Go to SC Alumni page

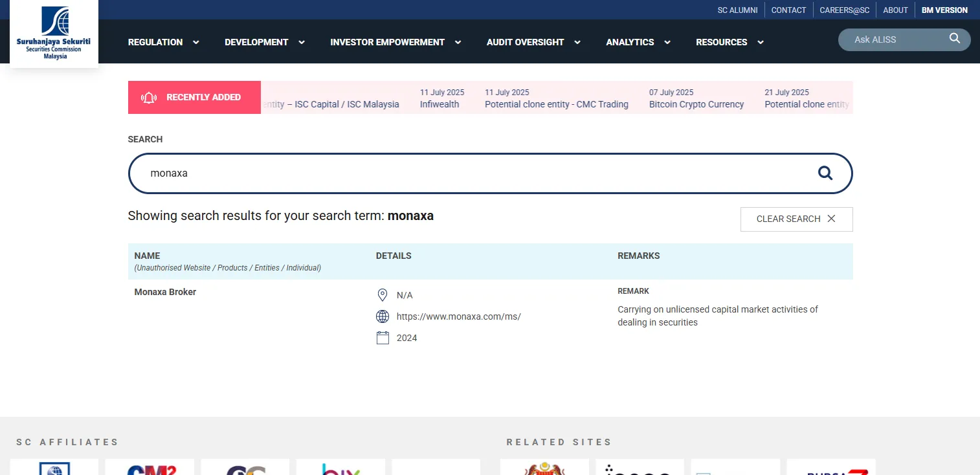[x=738, y=10]
